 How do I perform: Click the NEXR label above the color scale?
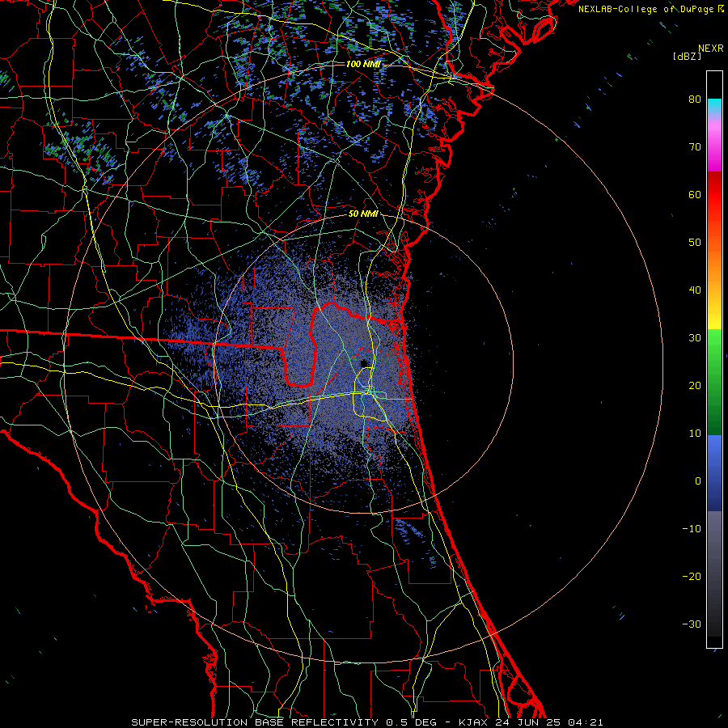point(710,49)
